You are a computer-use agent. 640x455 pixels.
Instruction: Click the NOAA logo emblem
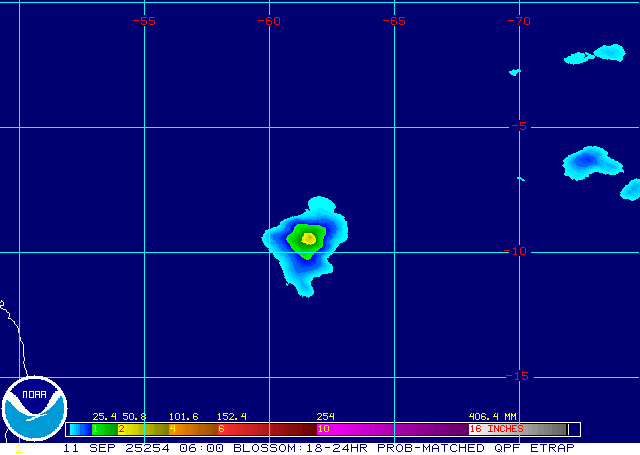click(x=34, y=410)
